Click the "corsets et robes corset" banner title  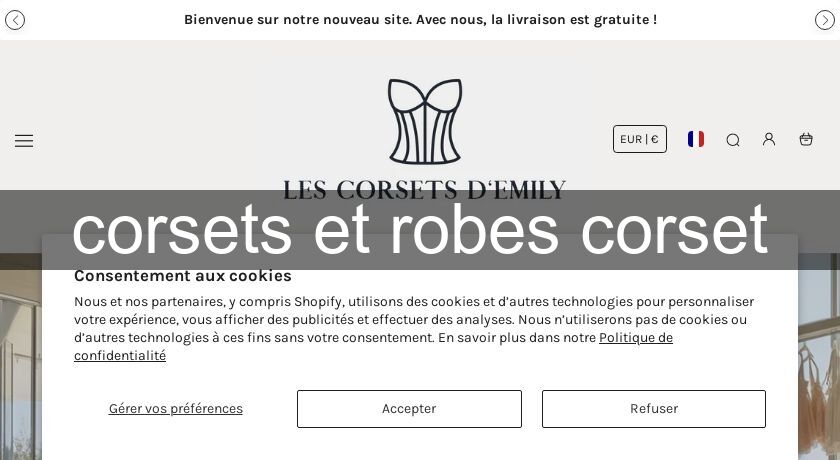tap(420, 230)
